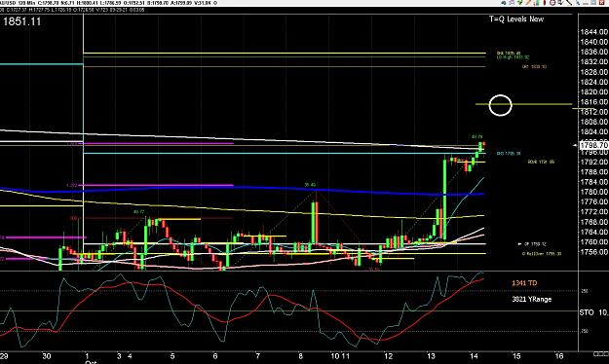The height and width of the screenshot is (364, 609).
Task: Click the 1844.00 price axis label
Action: (594, 32)
